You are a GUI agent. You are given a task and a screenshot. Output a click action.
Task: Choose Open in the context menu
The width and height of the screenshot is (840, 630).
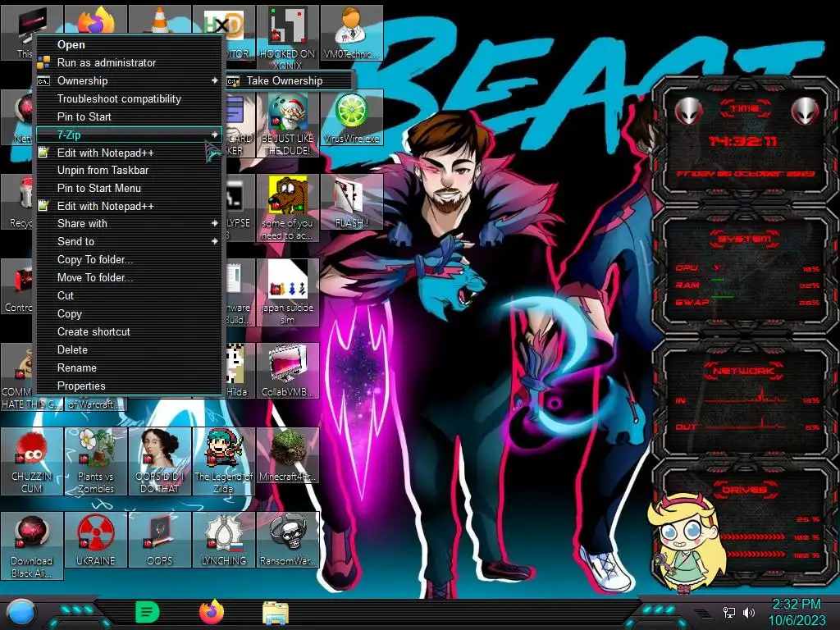[129, 44]
